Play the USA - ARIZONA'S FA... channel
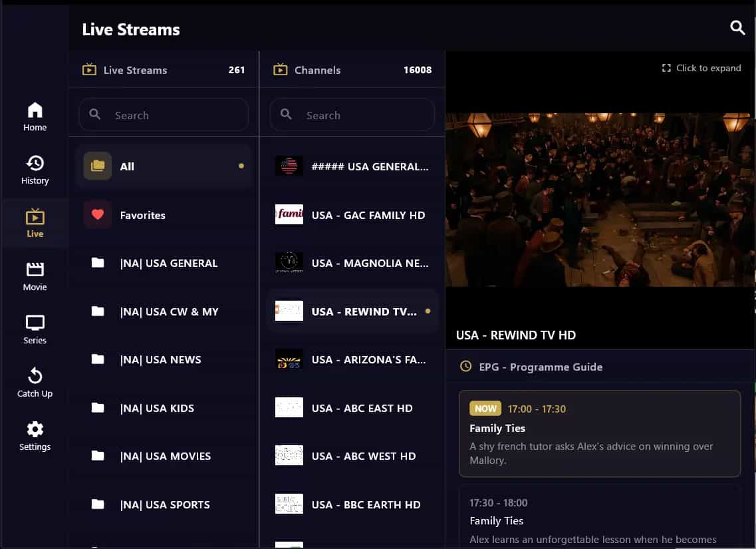Viewport: 756px width, 549px height. [352, 359]
